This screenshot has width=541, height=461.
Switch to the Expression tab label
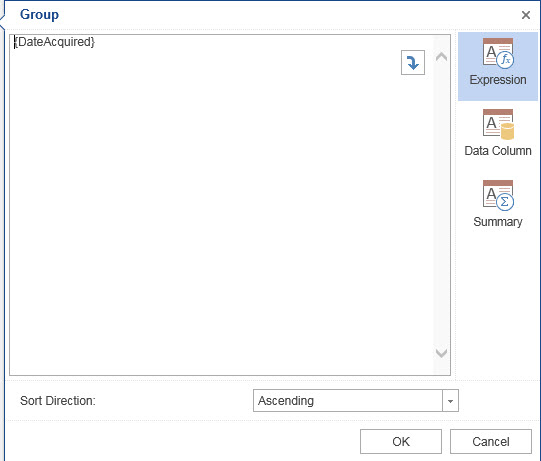point(498,80)
